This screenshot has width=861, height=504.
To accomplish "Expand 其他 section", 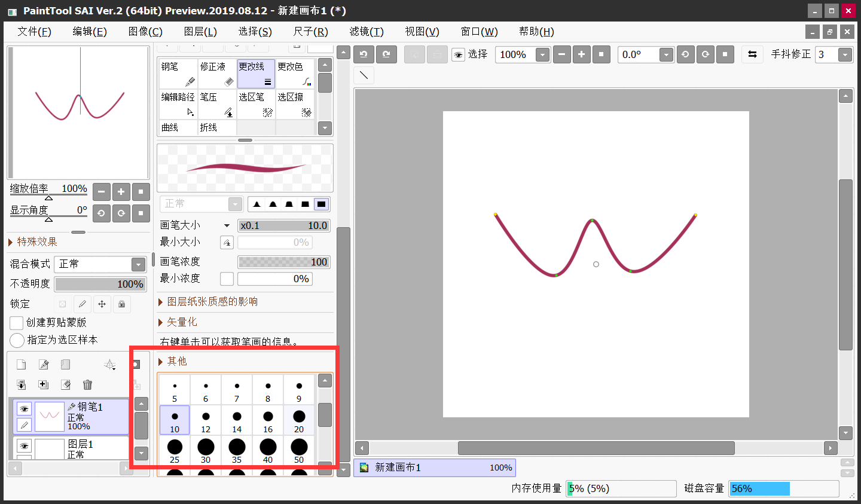I will [x=172, y=361].
